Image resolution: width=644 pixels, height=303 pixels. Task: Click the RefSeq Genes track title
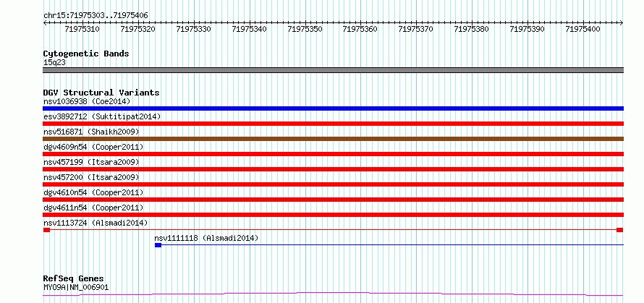74,279
